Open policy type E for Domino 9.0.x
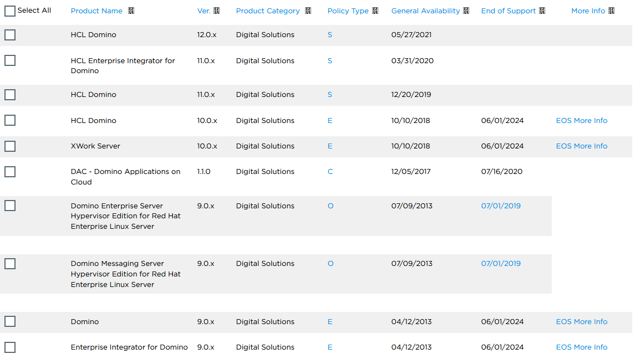This screenshot has height=364, width=640. pyautogui.click(x=330, y=321)
